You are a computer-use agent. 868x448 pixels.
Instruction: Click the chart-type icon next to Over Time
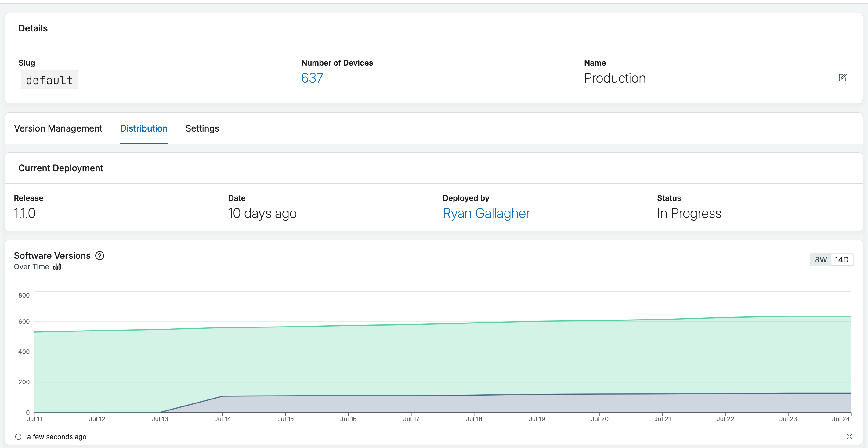coord(57,267)
